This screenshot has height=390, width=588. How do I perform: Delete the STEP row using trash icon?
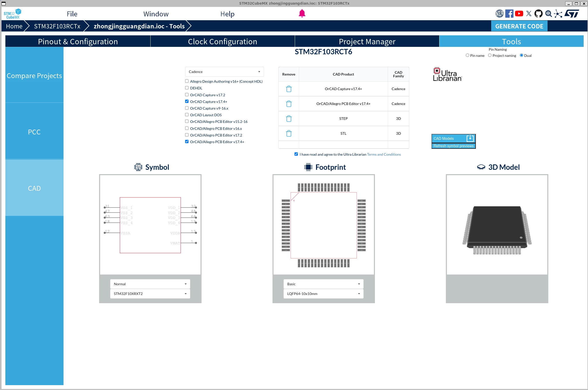(289, 119)
